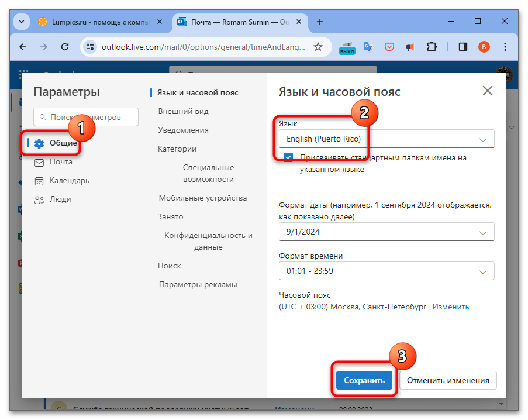The height and width of the screenshot is (420, 528).
Task: Click the Google Translate extension icon
Action: 368,47
